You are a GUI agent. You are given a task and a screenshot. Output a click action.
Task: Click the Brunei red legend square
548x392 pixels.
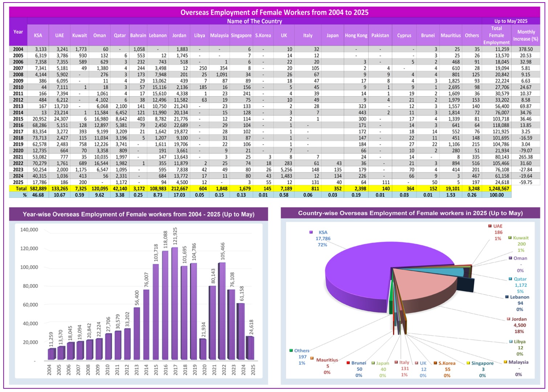[x=348, y=363]
